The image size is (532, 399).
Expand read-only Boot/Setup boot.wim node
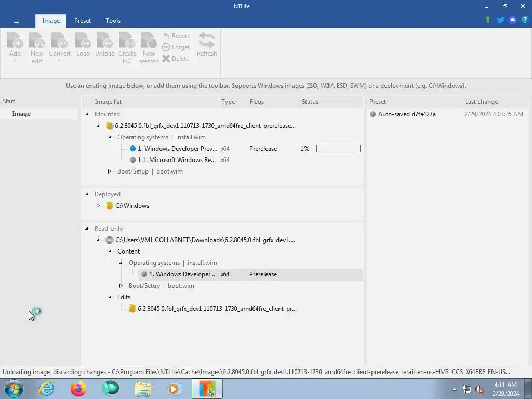[x=121, y=286]
